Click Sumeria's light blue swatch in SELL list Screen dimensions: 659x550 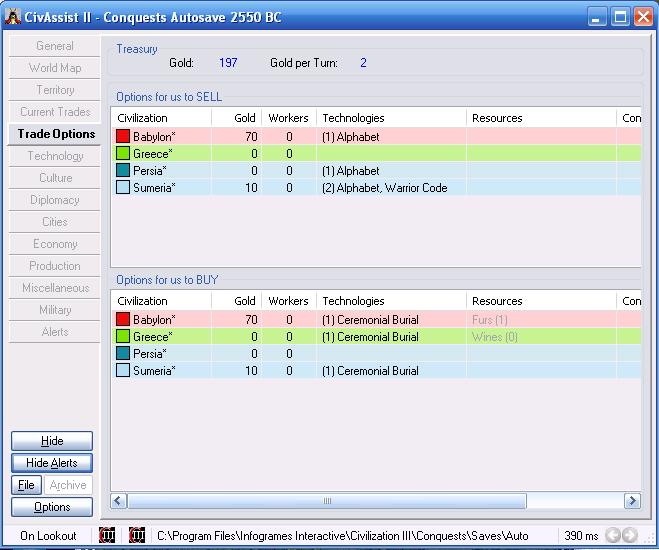coord(123,187)
